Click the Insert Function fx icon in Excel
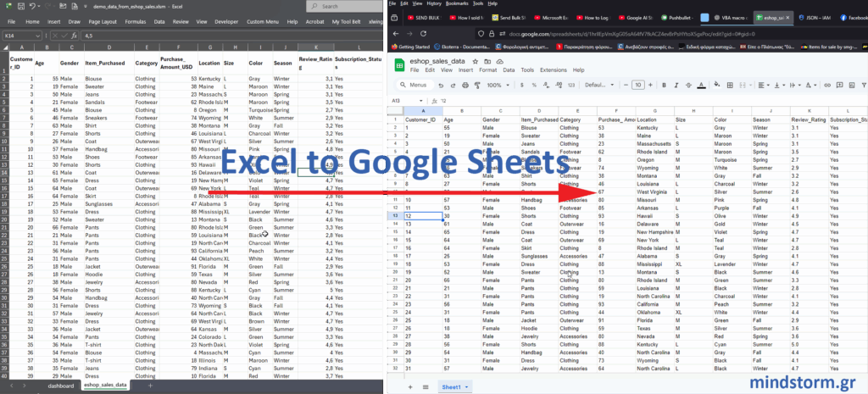The height and width of the screenshot is (394, 868). click(73, 36)
